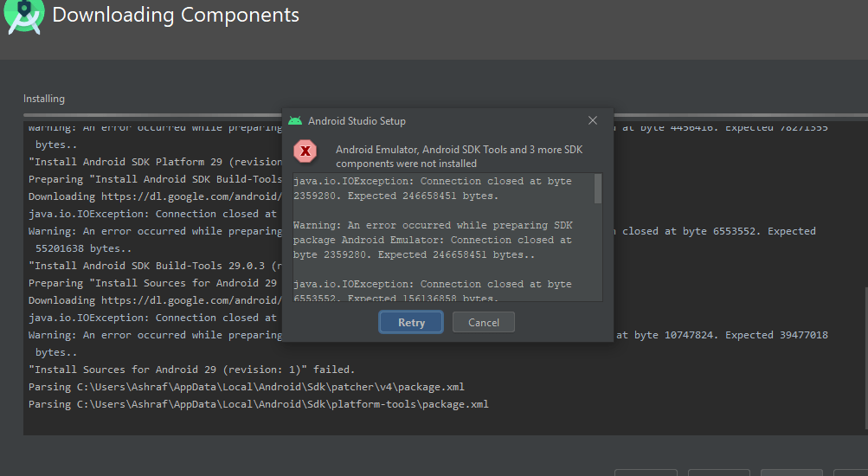Select the 'Downloading Components' heading text
This screenshot has height=476, width=868.
(176, 15)
